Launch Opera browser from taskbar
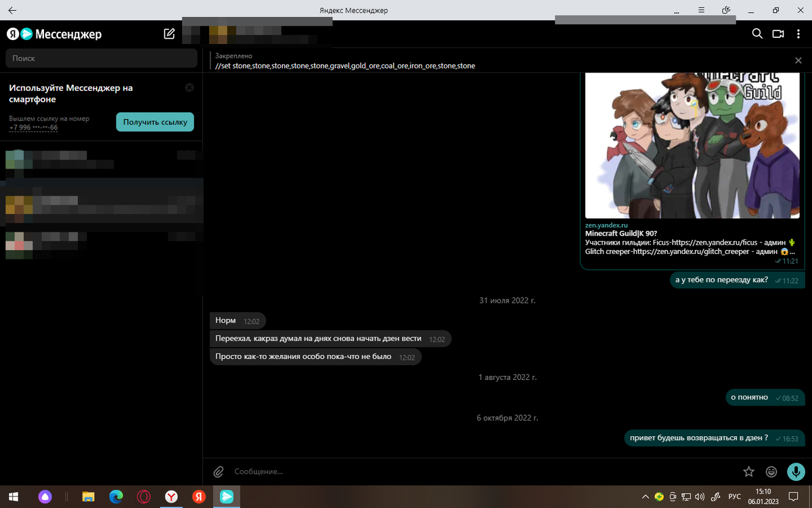This screenshot has width=812, height=508. click(143, 496)
